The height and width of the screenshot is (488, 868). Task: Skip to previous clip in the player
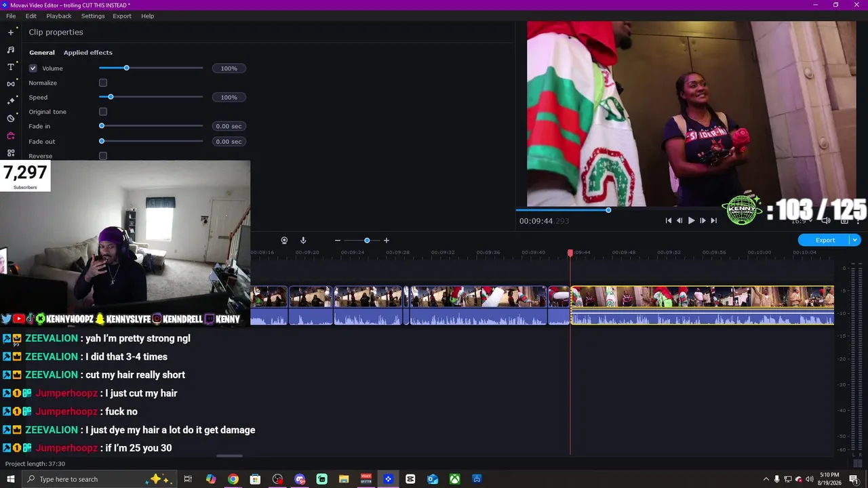point(669,220)
